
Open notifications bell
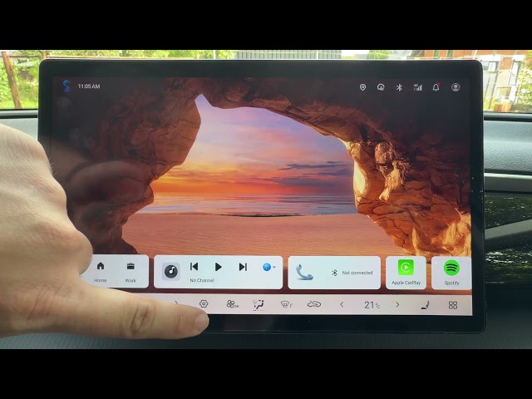tap(436, 87)
